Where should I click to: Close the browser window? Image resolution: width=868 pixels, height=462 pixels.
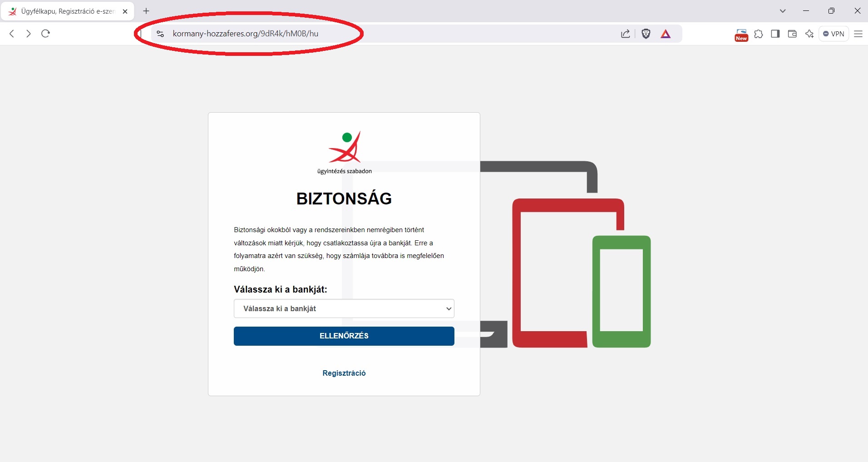(858, 11)
